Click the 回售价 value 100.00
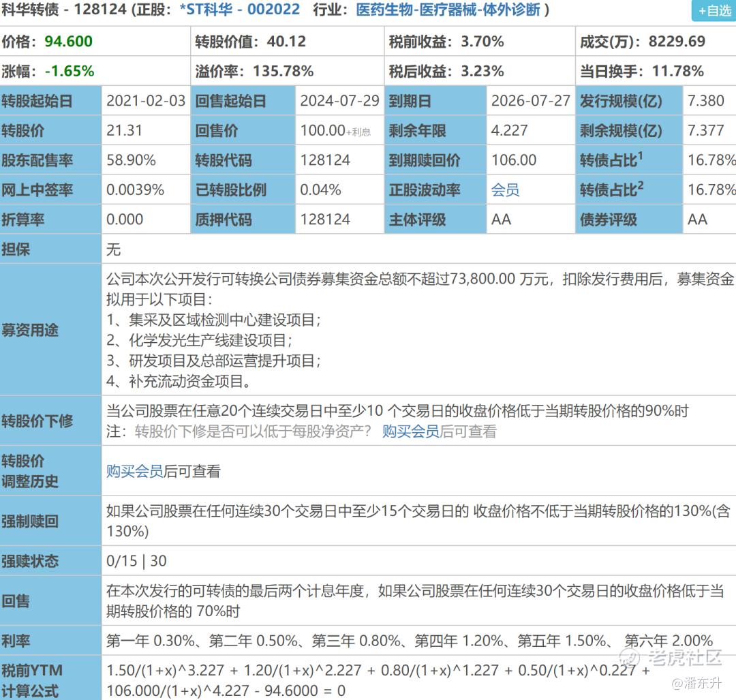Screen dimensions: 736x700 pyautogui.click(x=322, y=130)
